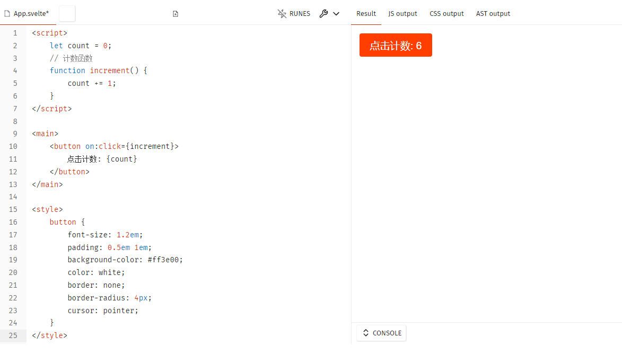Switch to the Result tab

coord(366,14)
